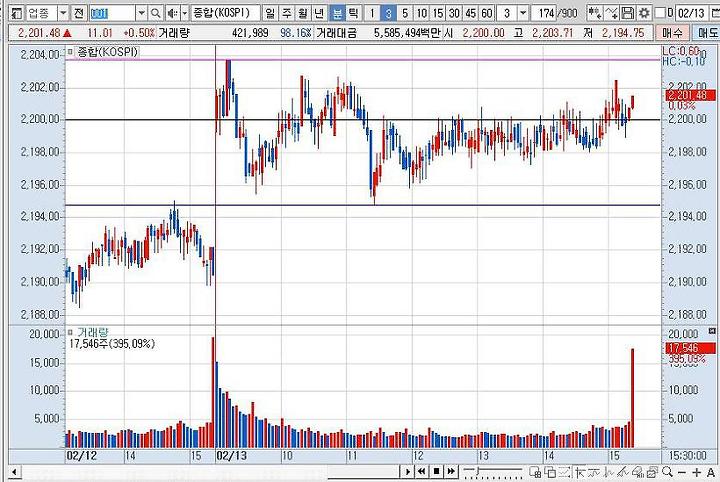Image resolution: width=720 pixels, height=482 pixels.
Task: Open the code 001 dropdown arrow
Action: [x=141, y=13]
